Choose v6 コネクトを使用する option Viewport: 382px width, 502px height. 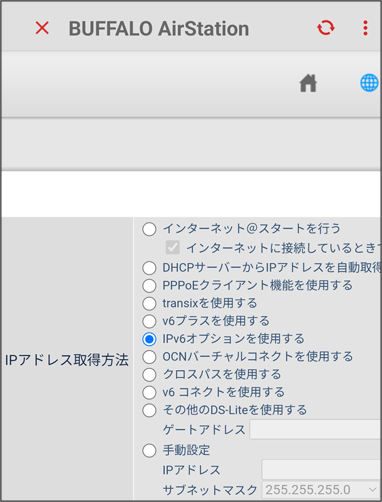click(149, 392)
